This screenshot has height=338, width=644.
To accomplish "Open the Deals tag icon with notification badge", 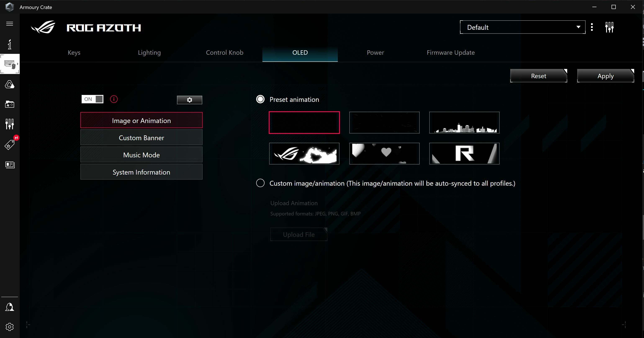I will click(9, 145).
